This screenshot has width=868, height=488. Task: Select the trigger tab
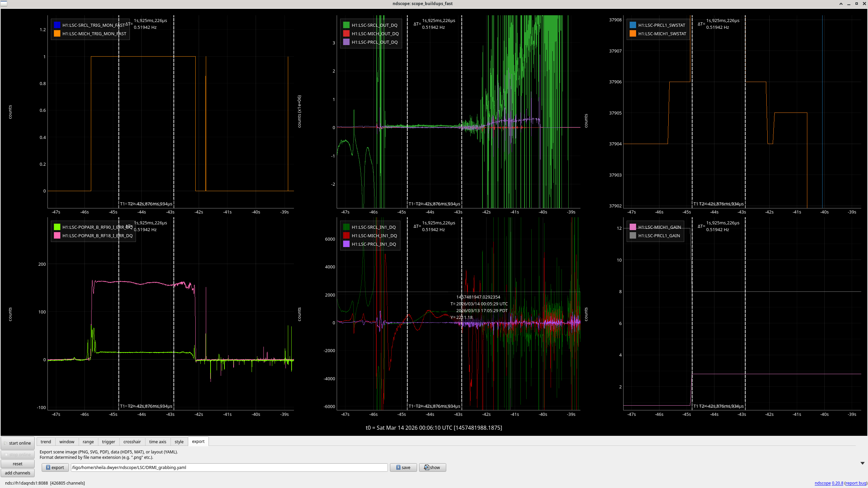(108, 442)
